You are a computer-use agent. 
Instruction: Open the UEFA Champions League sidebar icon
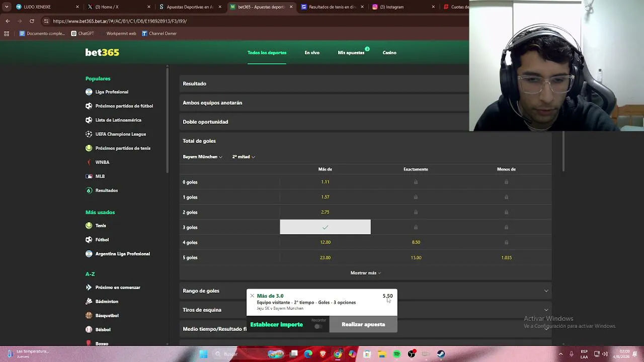89,134
